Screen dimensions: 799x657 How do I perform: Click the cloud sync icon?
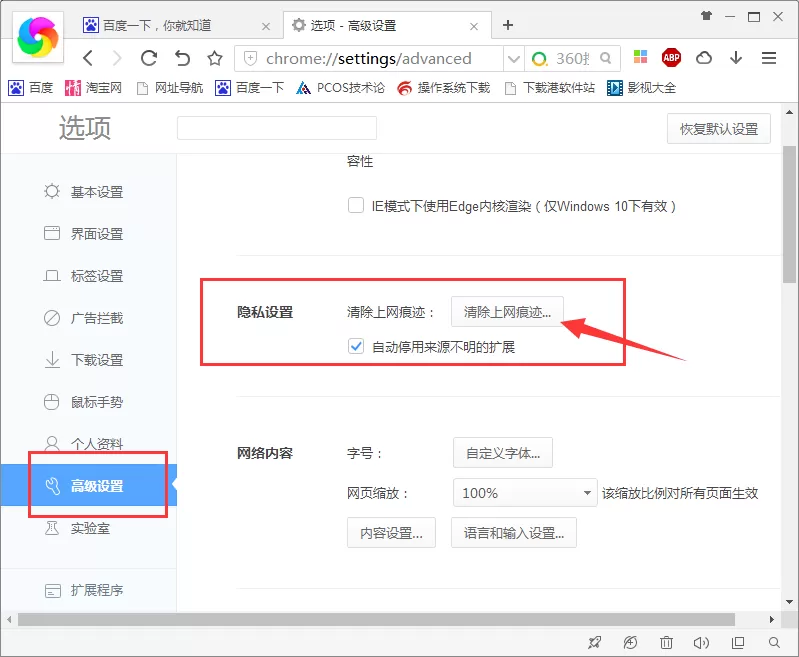coord(704,58)
